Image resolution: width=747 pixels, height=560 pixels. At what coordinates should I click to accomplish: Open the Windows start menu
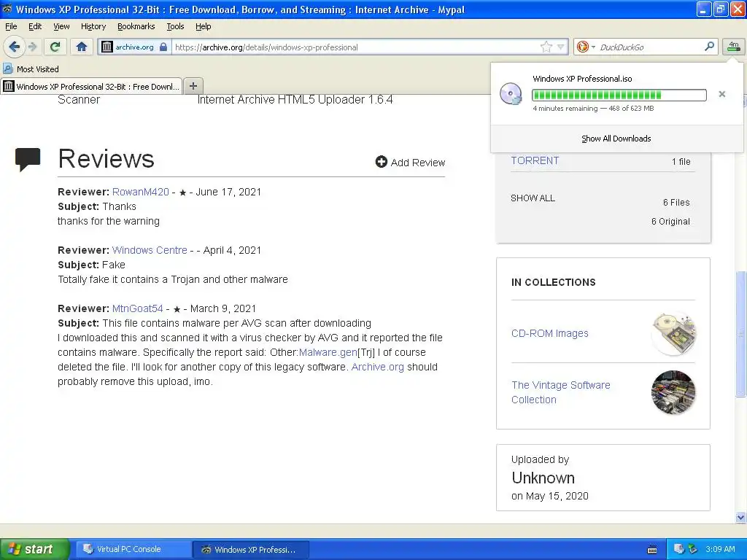(x=34, y=549)
